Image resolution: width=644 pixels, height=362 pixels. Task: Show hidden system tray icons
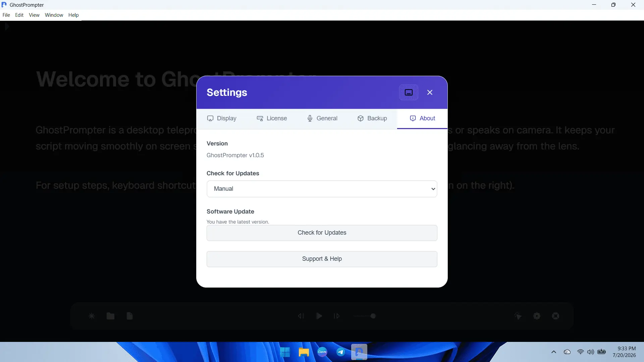[554, 352]
